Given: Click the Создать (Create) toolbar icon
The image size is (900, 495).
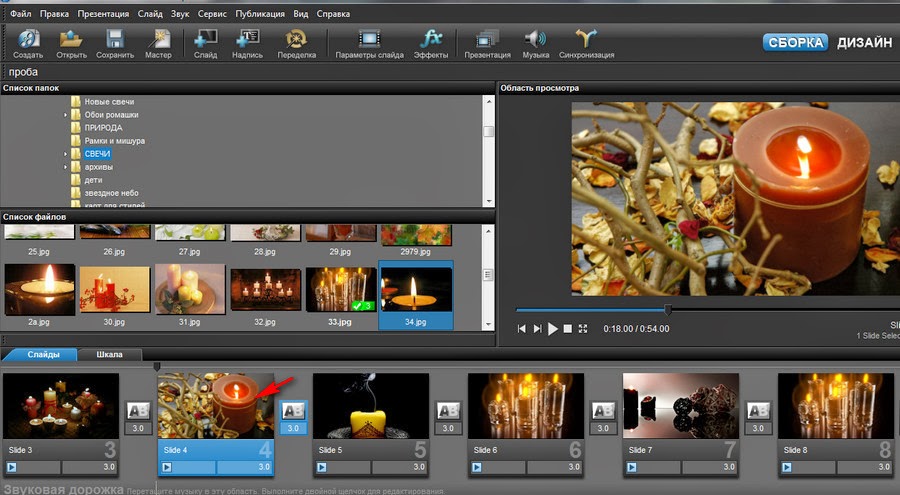Looking at the screenshot, I should coord(28,38).
